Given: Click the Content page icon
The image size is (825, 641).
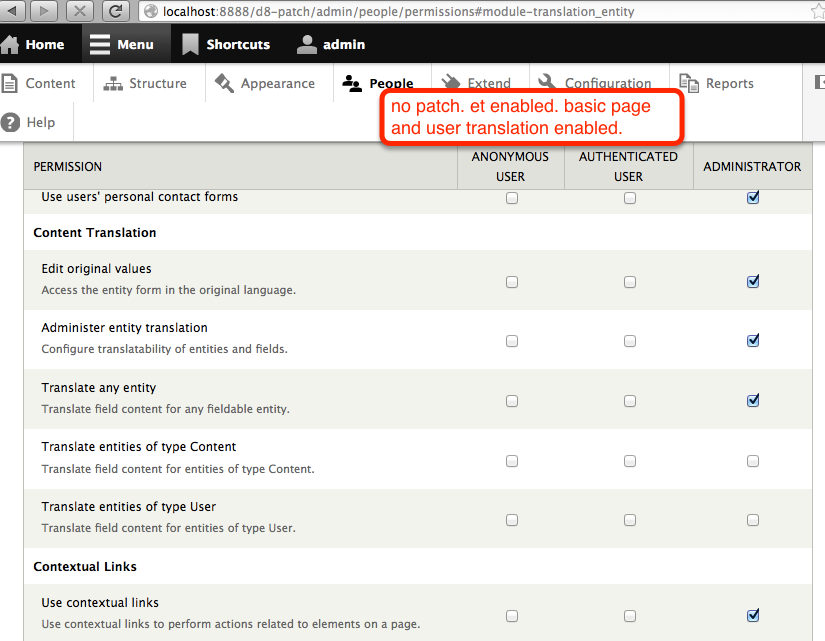Looking at the screenshot, I should coord(9,83).
